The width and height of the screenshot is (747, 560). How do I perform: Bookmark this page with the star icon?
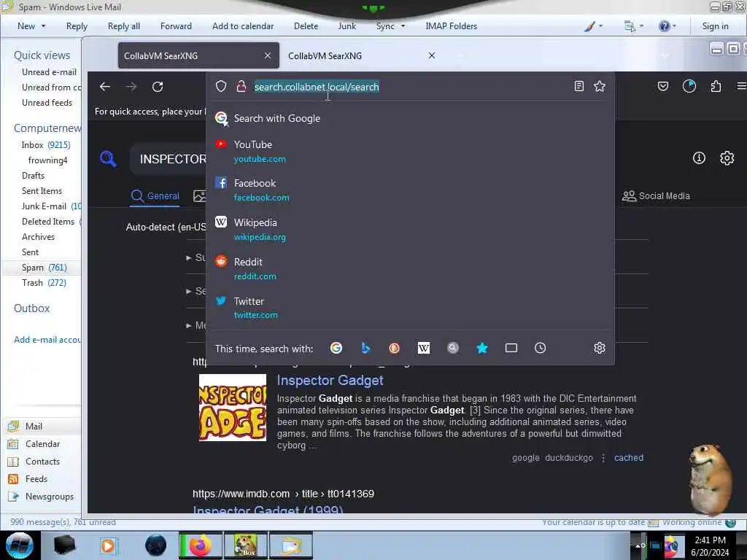(600, 86)
